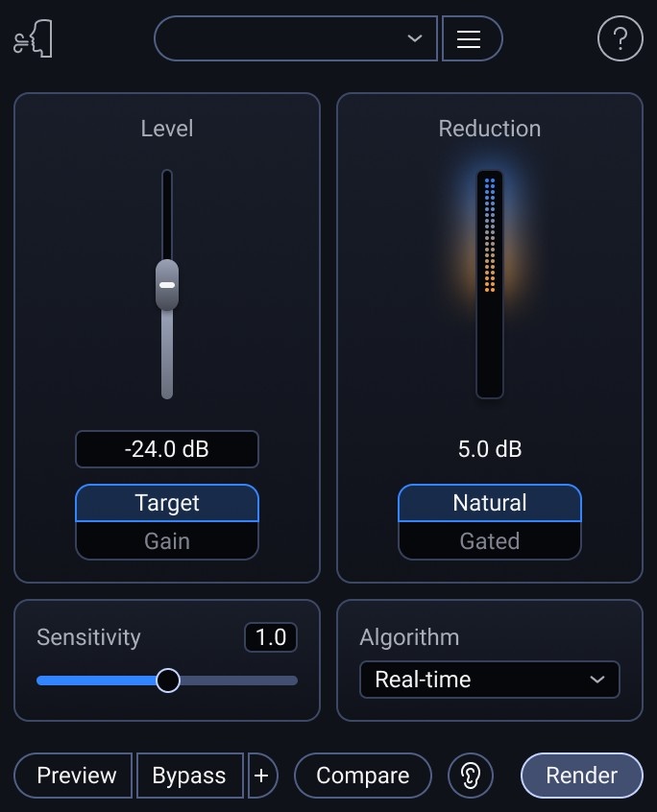Adjust the Sensitivity slider handle
Viewport: 657px width, 812px height.
[168, 680]
